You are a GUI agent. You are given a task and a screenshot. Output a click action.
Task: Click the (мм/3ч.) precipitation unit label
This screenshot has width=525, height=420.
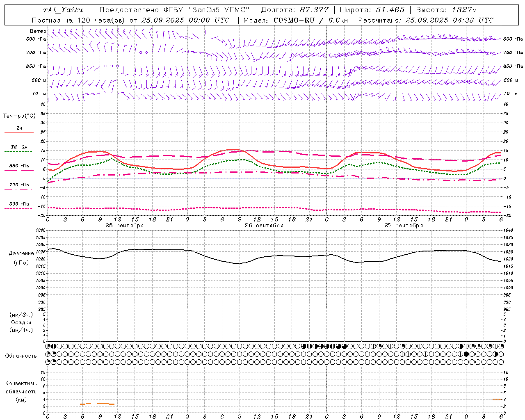(x=21, y=315)
